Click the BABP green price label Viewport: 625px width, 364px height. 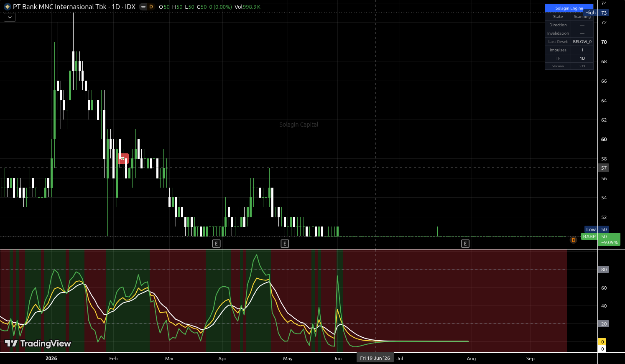pos(589,237)
